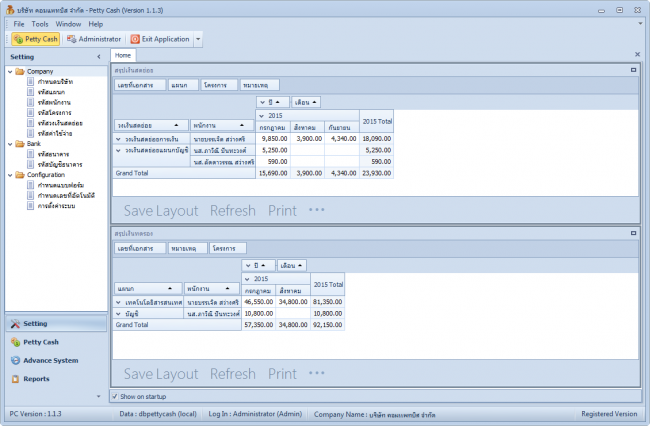Open the กำหนดบริษัท document under Company

(x=55, y=82)
